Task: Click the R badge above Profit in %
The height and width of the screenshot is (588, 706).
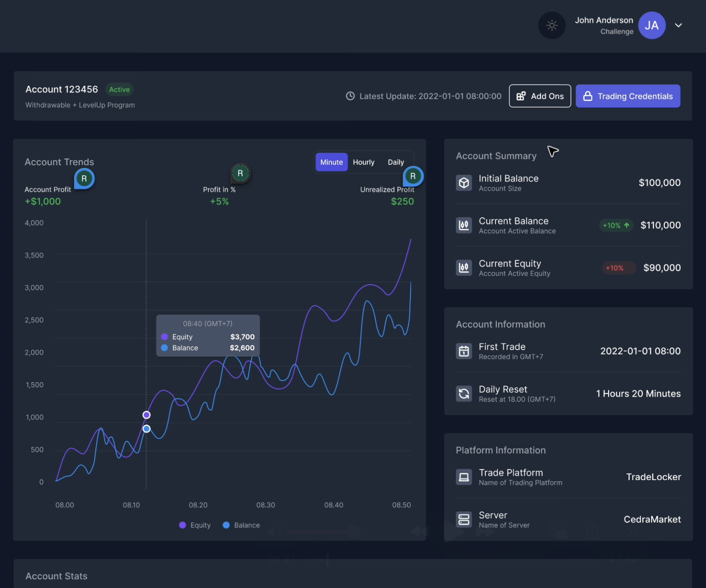Action: click(240, 173)
